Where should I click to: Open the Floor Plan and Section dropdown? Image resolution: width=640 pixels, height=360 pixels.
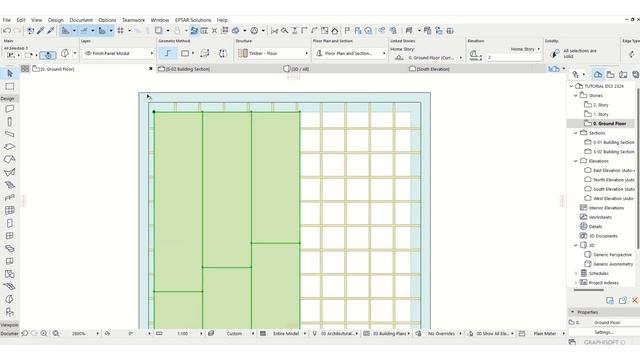tap(350, 53)
